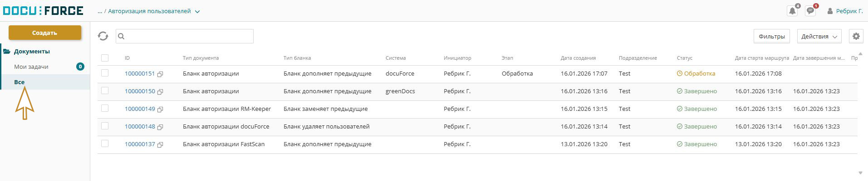Open the Ребрик Г. user menu
The height and width of the screenshot is (181, 868).
[845, 11]
